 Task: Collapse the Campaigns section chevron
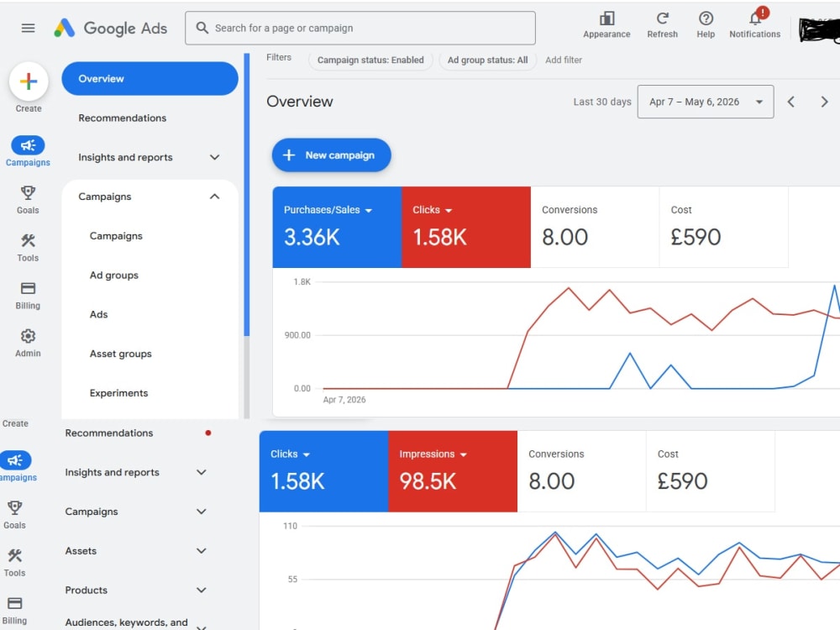[x=214, y=197]
